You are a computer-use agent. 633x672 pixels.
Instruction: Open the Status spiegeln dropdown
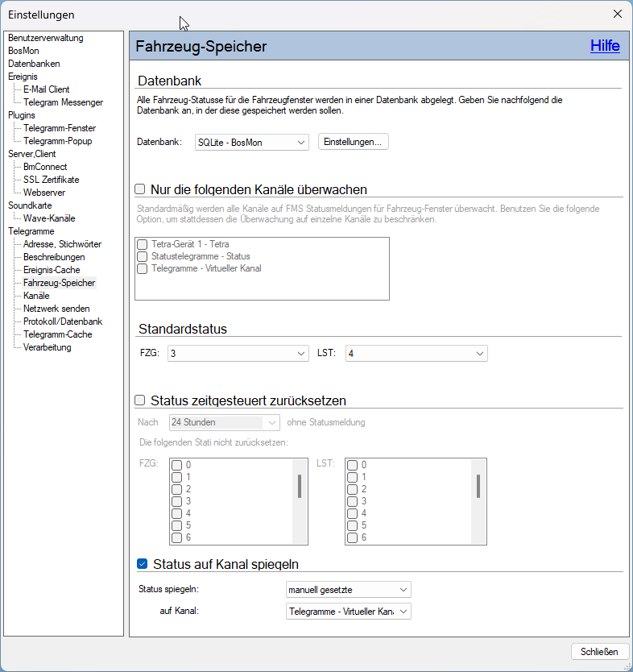(349, 590)
